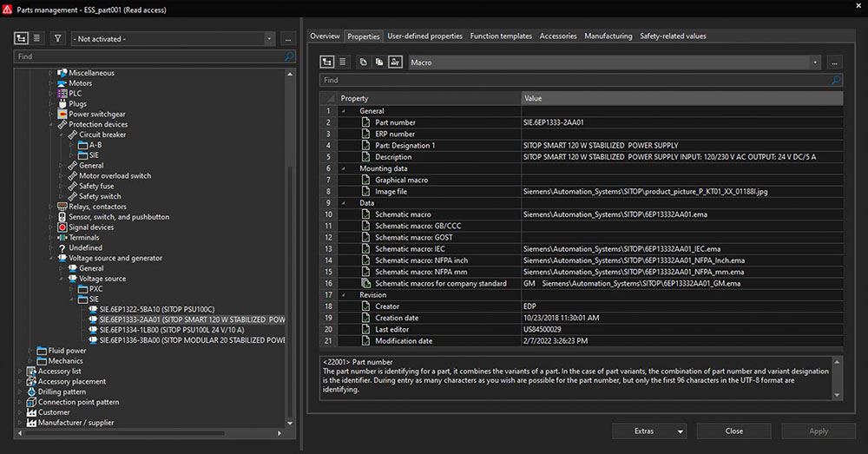This screenshot has width=868, height=454.
Task: Select the Relays, contactors icon
Action: tap(62, 207)
